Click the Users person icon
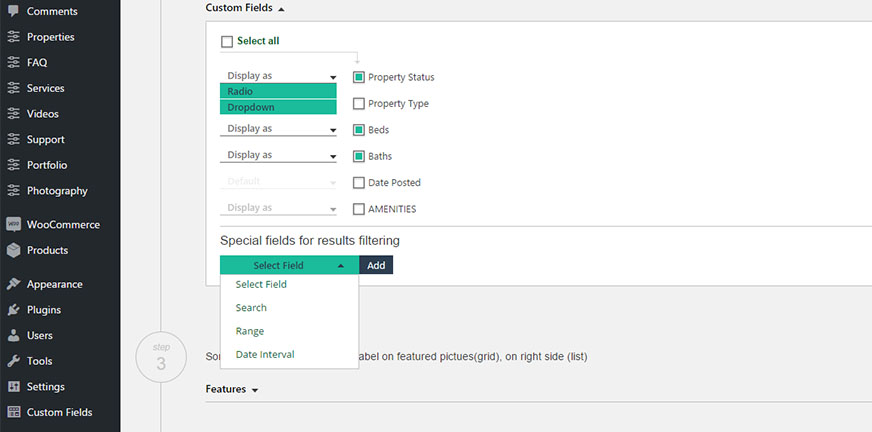This screenshot has height=432, width=872. pyautogui.click(x=13, y=335)
